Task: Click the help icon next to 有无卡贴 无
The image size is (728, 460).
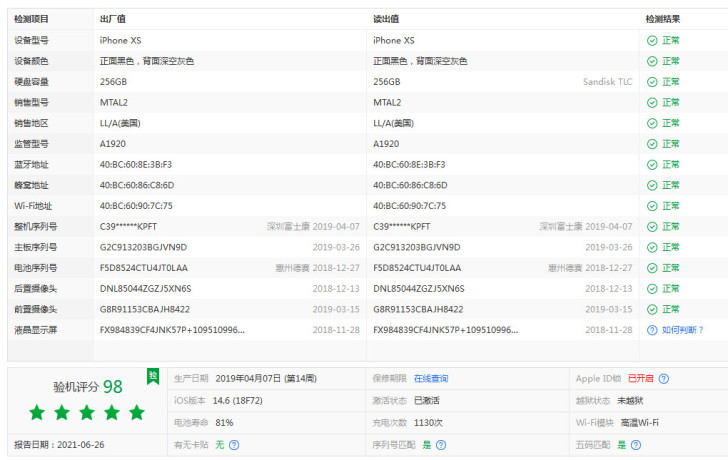Action: (234, 445)
